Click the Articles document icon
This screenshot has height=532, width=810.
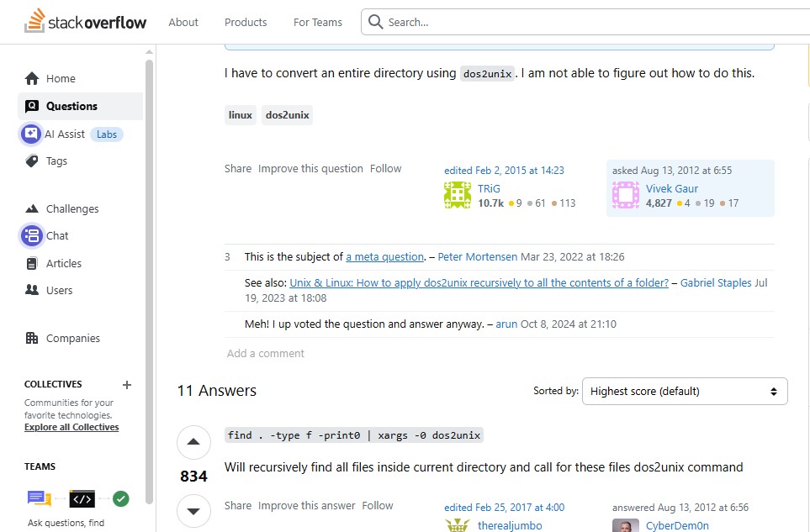coord(32,263)
